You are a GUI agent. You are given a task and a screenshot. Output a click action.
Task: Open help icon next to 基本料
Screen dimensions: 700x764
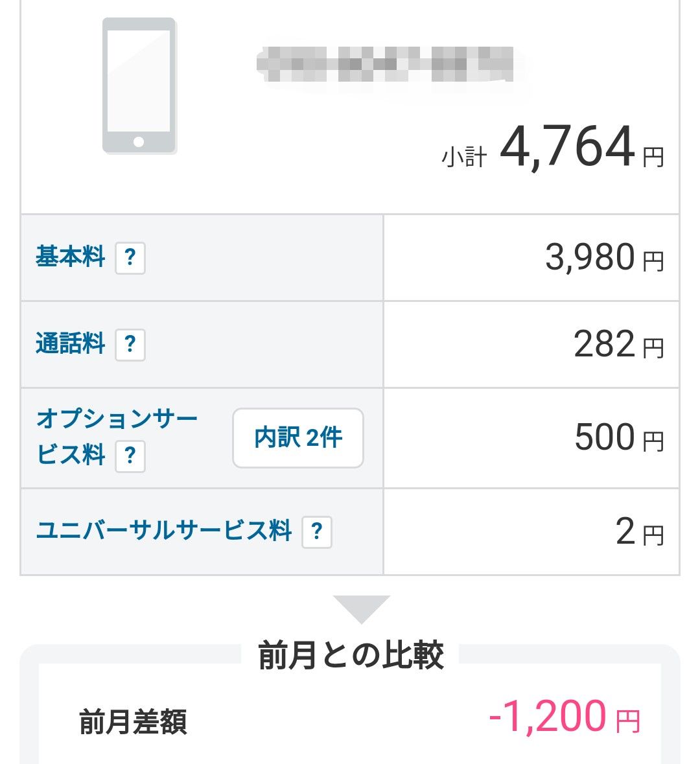(x=130, y=258)
